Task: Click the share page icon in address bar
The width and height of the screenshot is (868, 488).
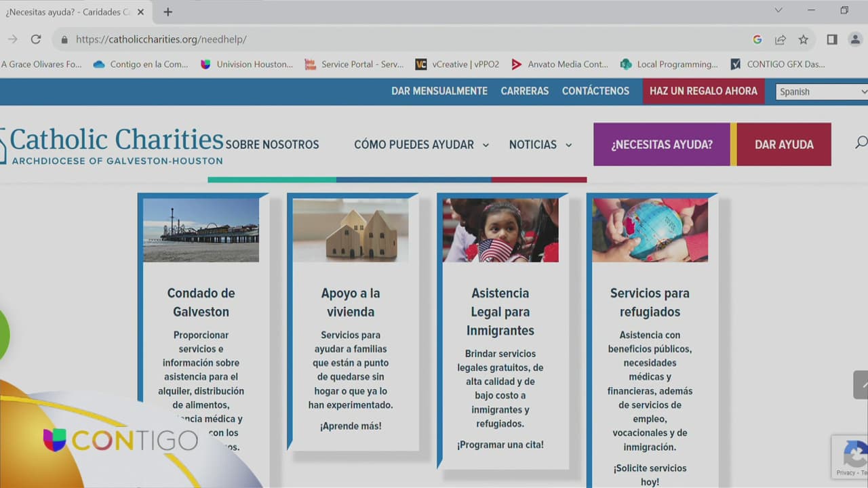Action: 781,39
